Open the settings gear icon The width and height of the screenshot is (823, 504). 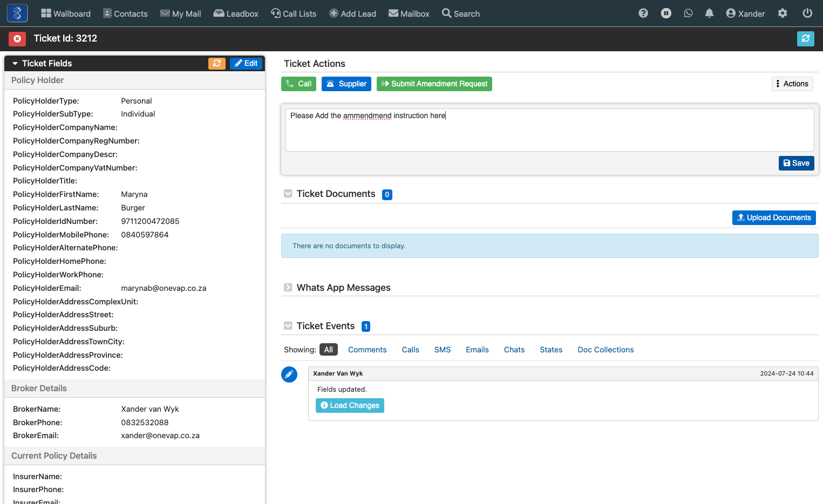coord(783,13)
